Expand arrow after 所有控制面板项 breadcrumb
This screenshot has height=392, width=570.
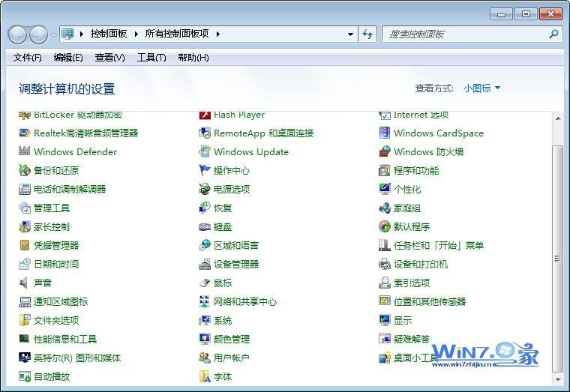point(217,34)
